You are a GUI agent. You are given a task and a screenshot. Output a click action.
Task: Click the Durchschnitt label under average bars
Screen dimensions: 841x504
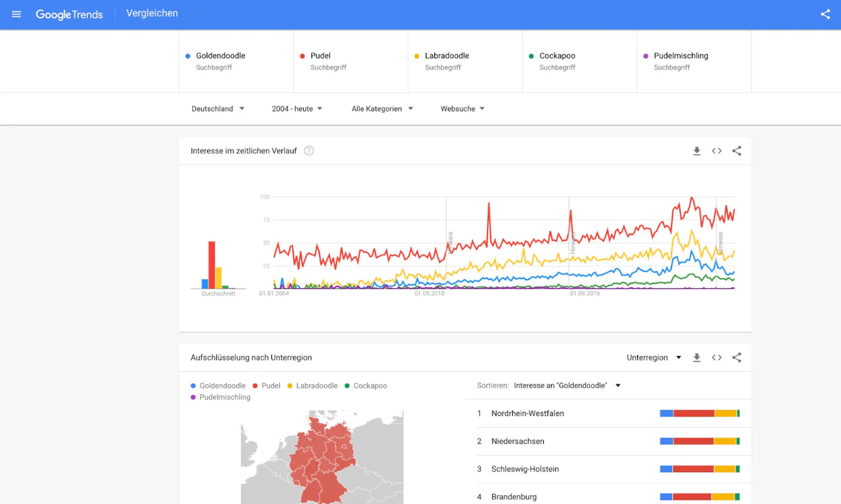click(219, 294)
